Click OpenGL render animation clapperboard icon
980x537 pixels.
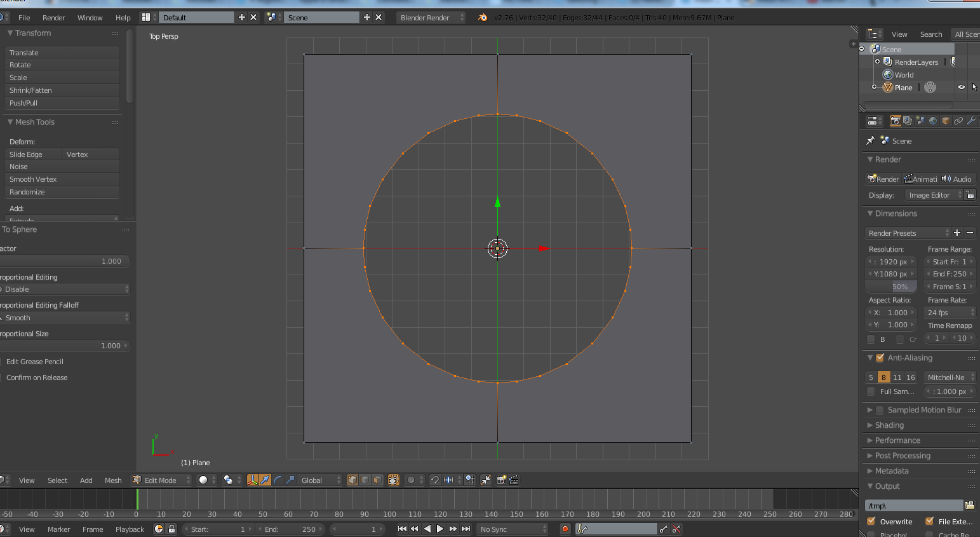(x=514, y=480)
